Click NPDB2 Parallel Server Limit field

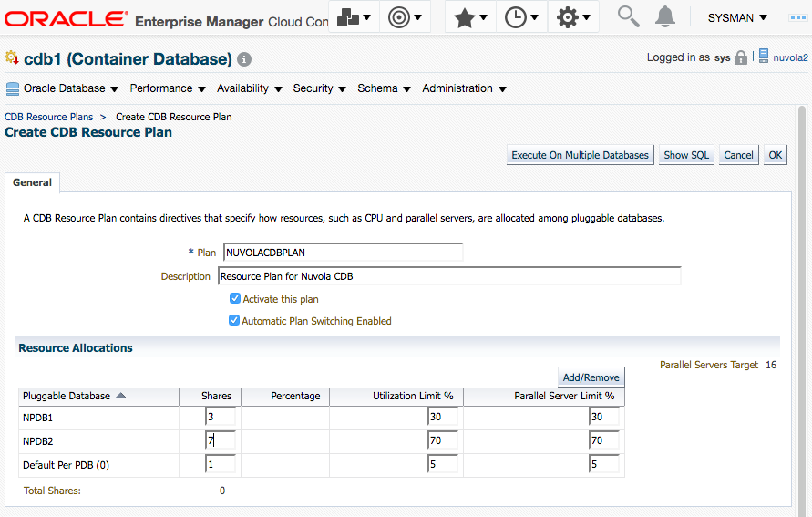tap(604, 440)
